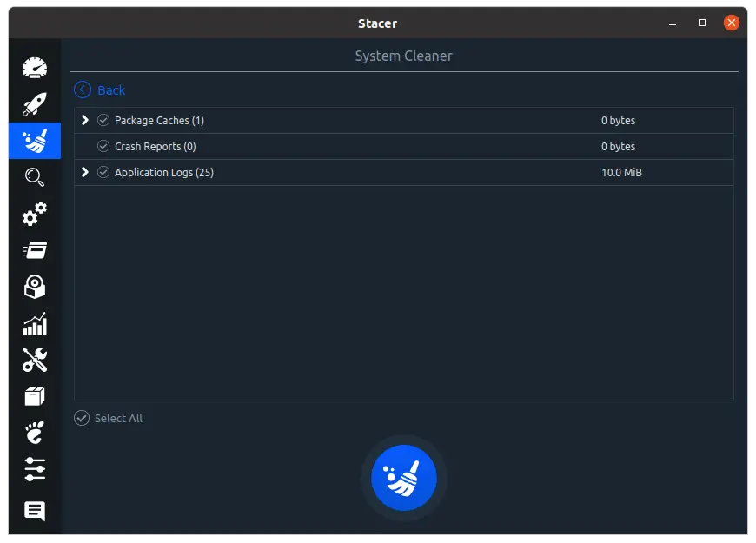The height and width of the screenshot is (543, 756).
Task: Click Crash Reports 0 bytes value
Action: (x=618, y=146)
